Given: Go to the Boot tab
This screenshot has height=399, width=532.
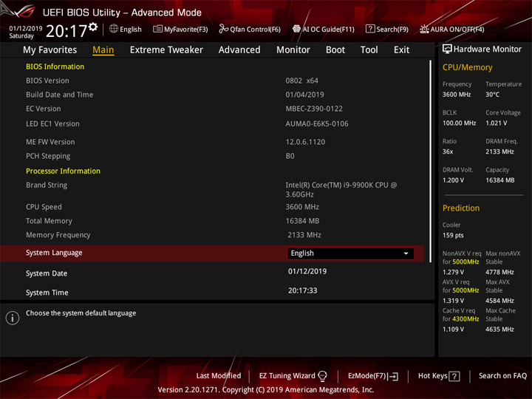Looking at the screenshot, I should [335, 50].
